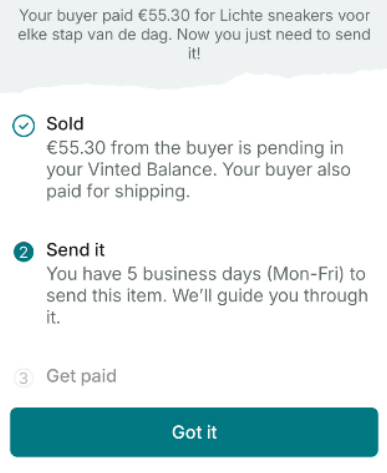Click the Sold checkmark circle icon
The width and height of the screenshot is (387, 473).
click(23, 126)
